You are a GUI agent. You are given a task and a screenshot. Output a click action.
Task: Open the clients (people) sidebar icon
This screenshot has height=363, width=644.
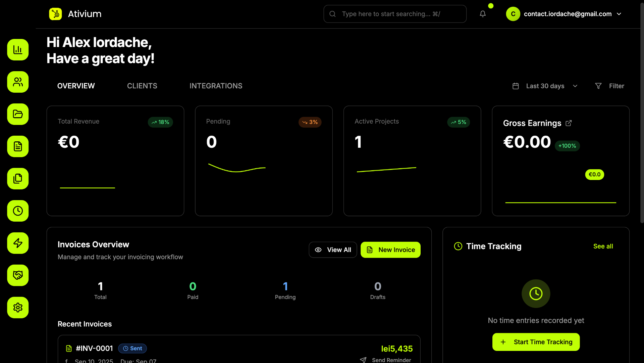18,82
